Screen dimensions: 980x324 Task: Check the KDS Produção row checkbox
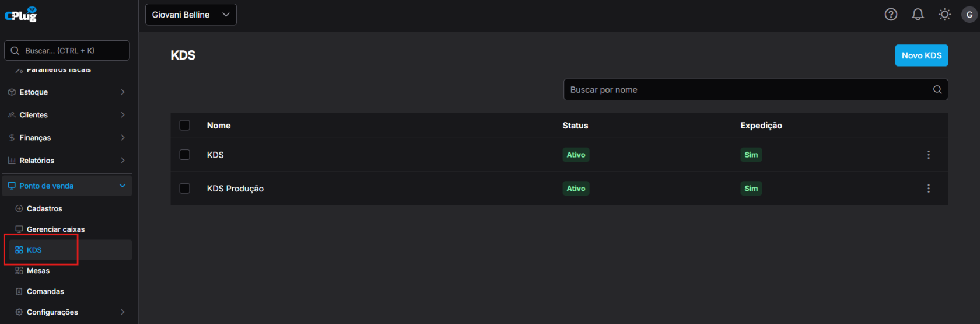(184, 189)
